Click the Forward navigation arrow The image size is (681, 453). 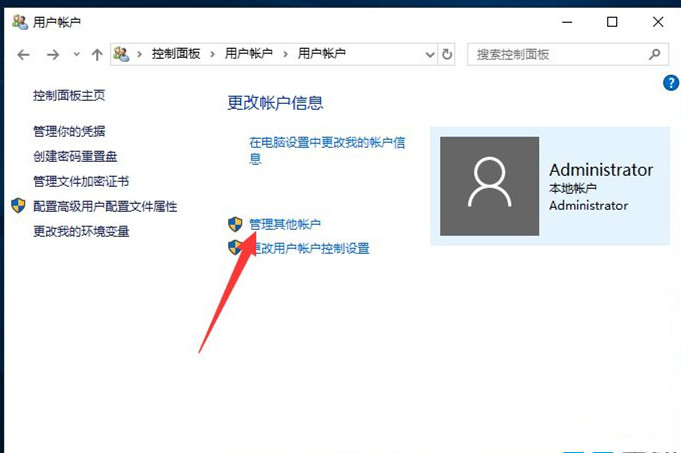(x=50, y=55)
